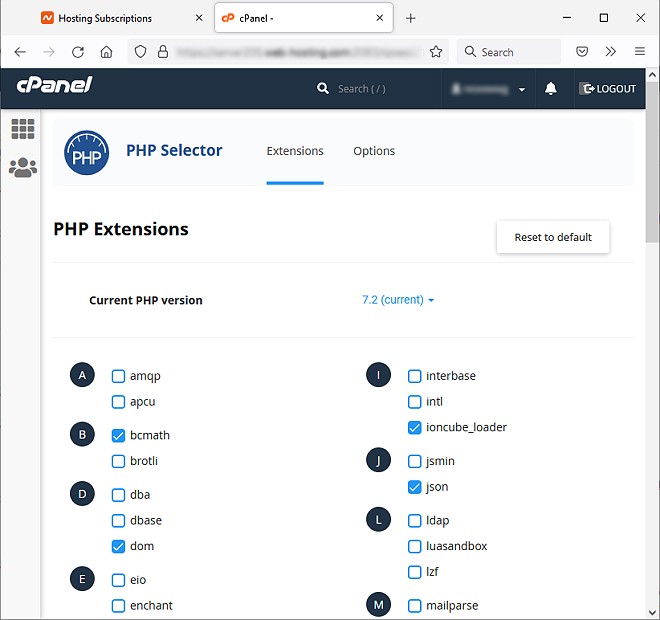Image resolution: width=660 pixels, height=620 pixels.
Task: Tick the eio extension box
Action: click(x=118, y=580)
